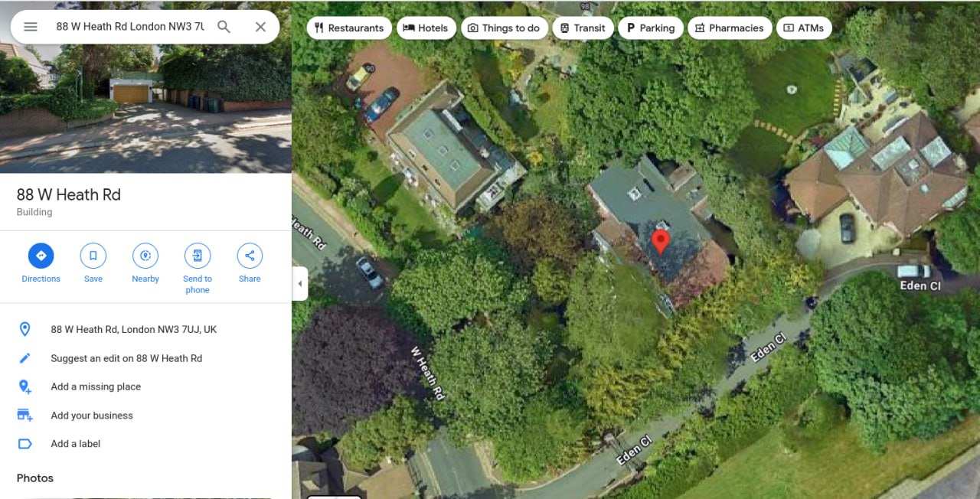Select the Pharmacies chip
Screen dimensions: 980x499
coord(730,28)
